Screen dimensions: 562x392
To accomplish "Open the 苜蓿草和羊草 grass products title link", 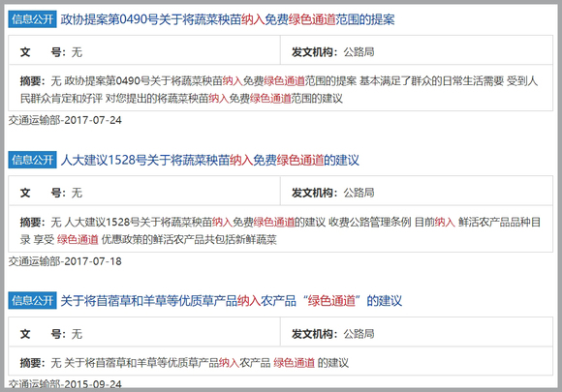I will (232, 301).
